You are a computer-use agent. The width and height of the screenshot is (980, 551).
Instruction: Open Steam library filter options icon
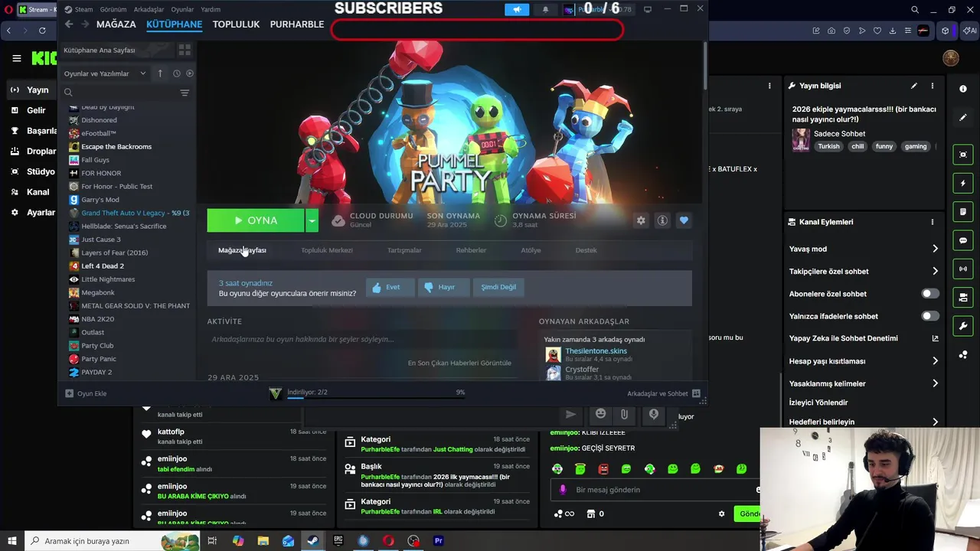185,93
